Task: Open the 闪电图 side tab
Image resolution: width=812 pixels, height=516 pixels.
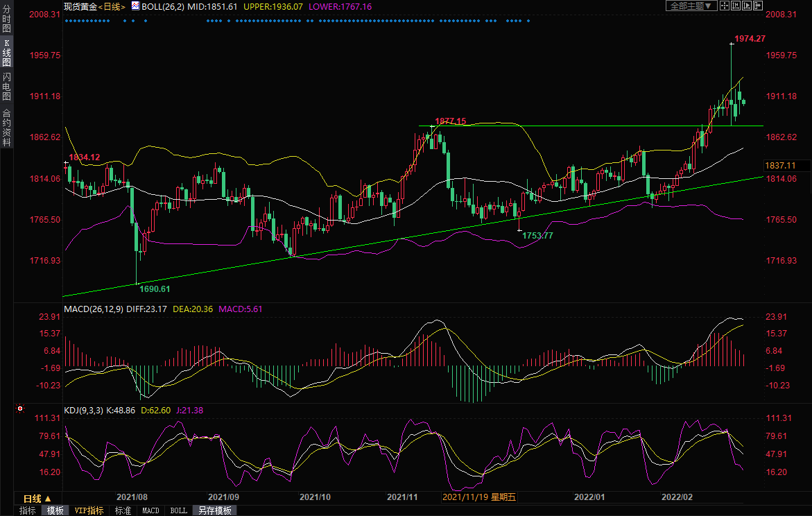Action: tap(6, 86)
